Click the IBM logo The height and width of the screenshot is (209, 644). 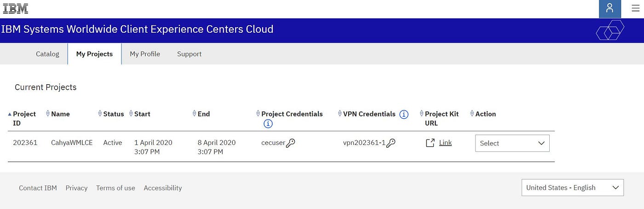coord(16,8)
